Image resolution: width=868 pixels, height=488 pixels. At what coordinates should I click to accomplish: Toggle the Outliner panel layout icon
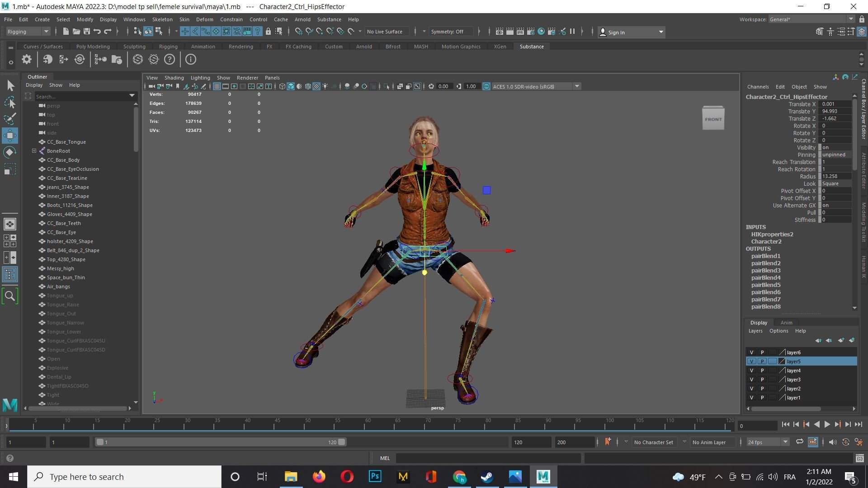(x=10, y=274)
